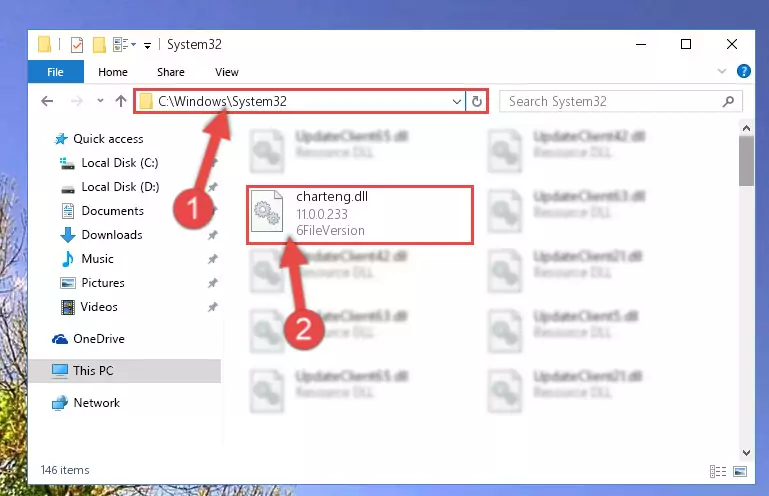Image resolution: width=769 pixels, height=496 pixels.
Task: Maximize the System32 window
Action: [x=686, y=44]
